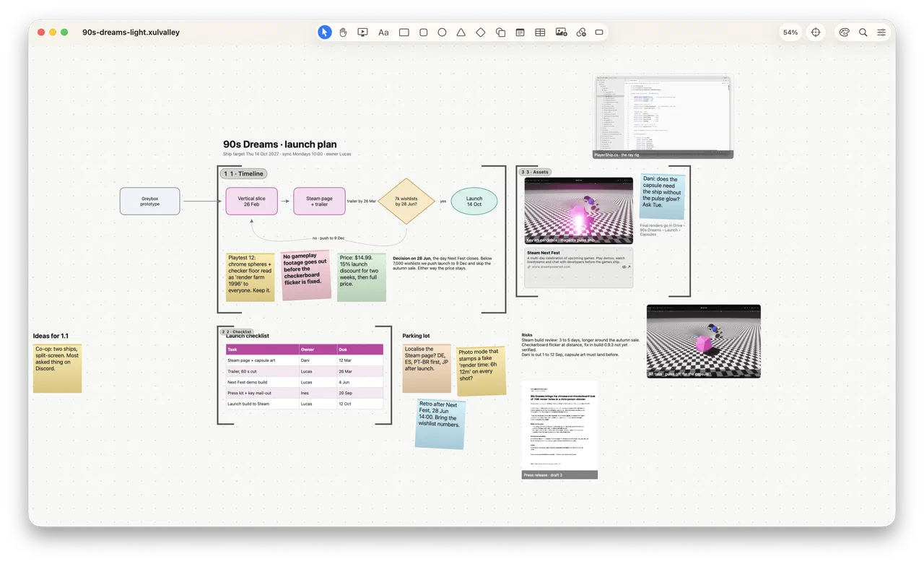Click the '12 Oct' due date cell
The image size is (924, 564).
tap(359, 404)
